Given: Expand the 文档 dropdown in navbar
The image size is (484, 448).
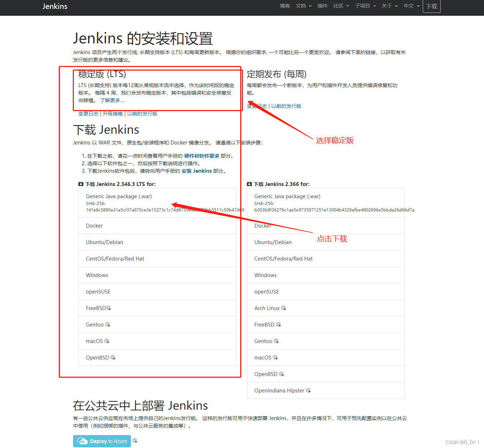Looking at the screenshot, I should [x=304, y=6].
